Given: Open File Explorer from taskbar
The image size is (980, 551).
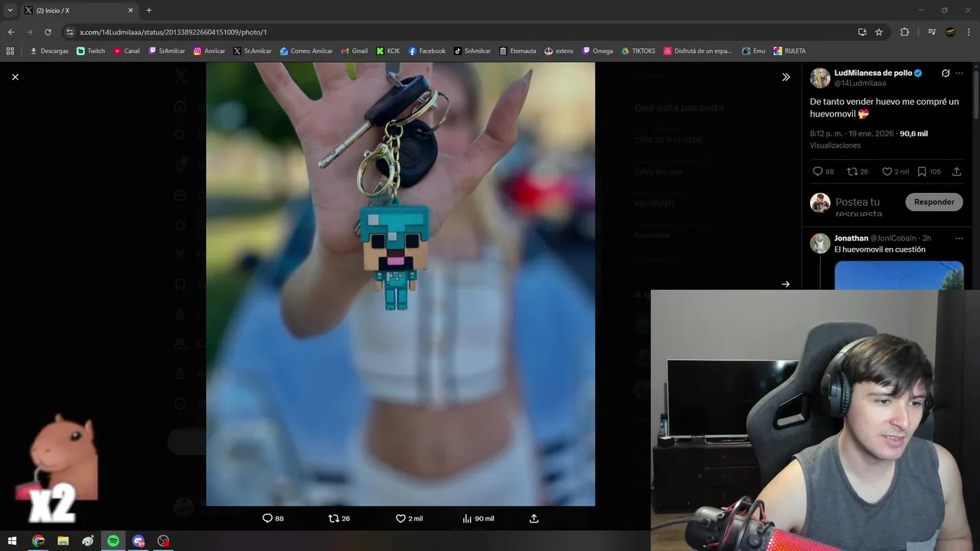Looking at the screenshot, I should coord(63,541).
